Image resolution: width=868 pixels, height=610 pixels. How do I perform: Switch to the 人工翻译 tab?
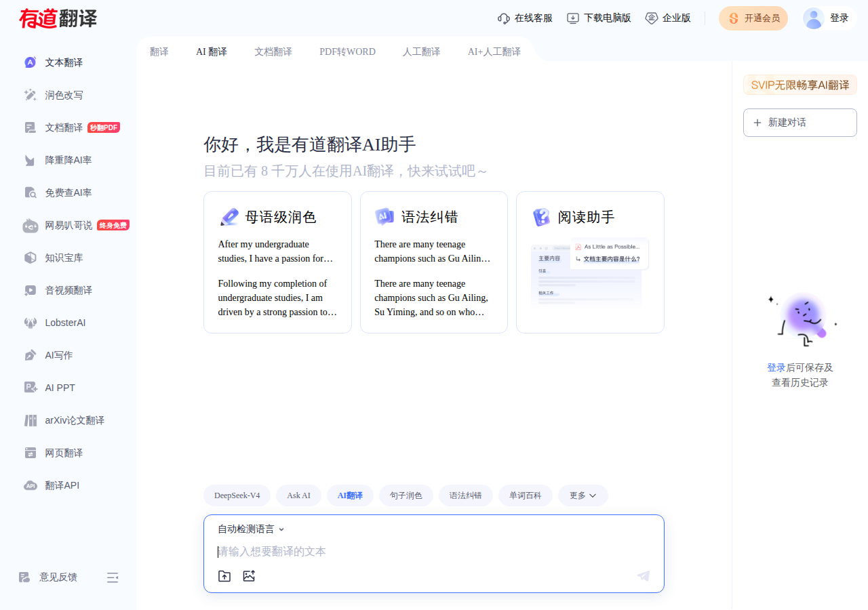[x=421, y=52]
